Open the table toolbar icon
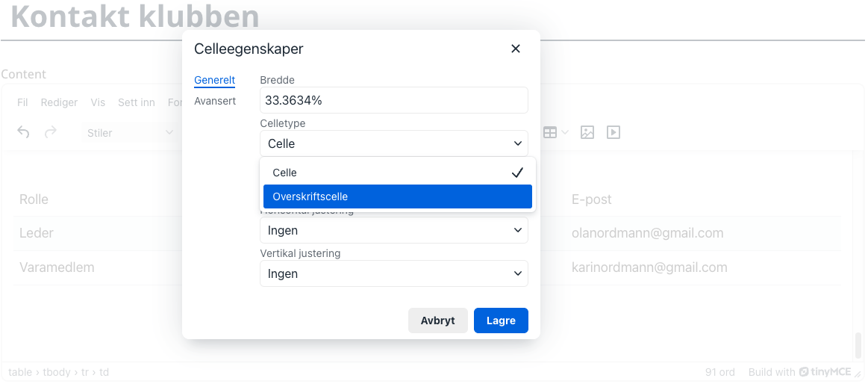The image size is (868, 387). [555, 132]
